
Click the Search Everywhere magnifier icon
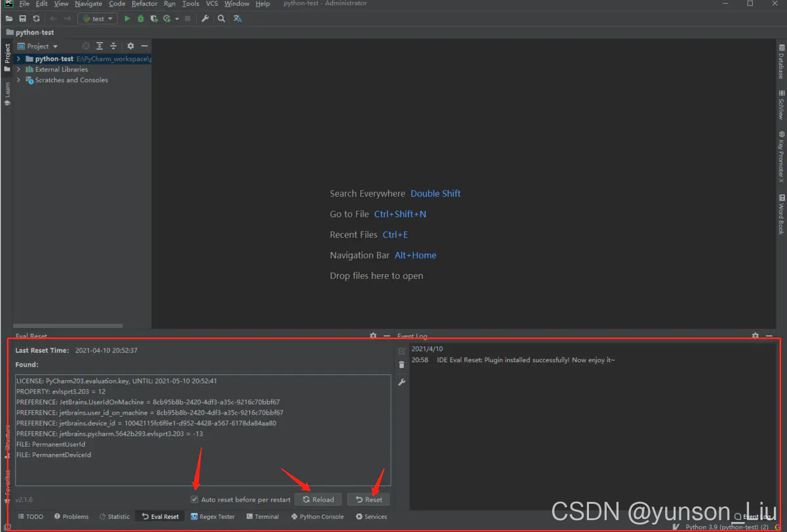coord(222,19)
